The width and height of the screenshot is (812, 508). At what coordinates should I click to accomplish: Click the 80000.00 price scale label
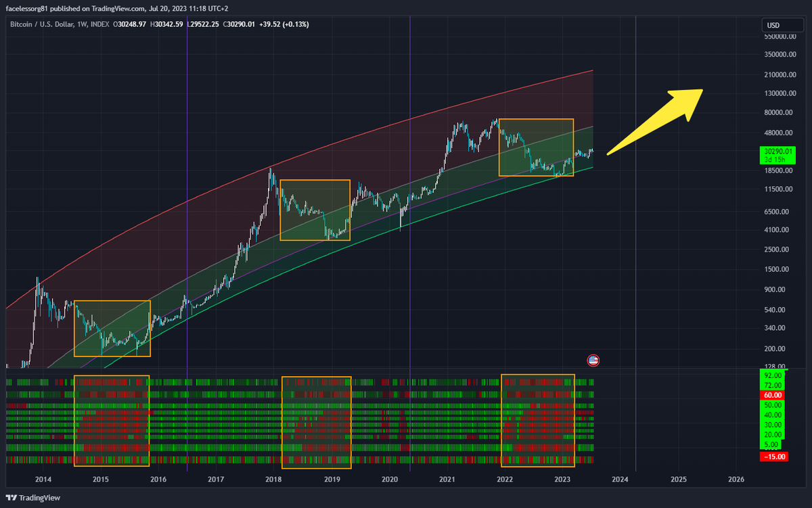click(778, 113)
